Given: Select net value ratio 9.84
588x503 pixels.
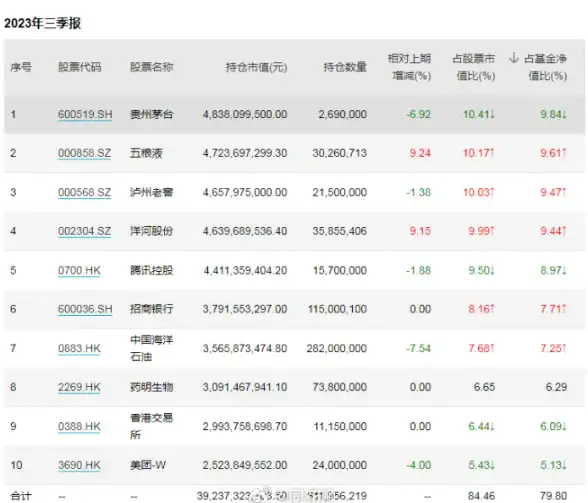Looking at the screenshot, I should click(554, 114).
